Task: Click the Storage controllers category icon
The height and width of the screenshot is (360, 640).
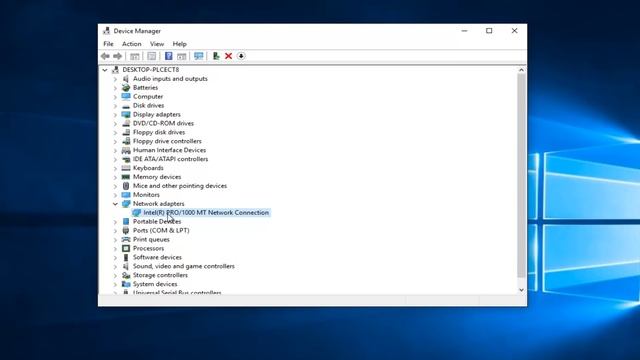Action: [126, 275]
